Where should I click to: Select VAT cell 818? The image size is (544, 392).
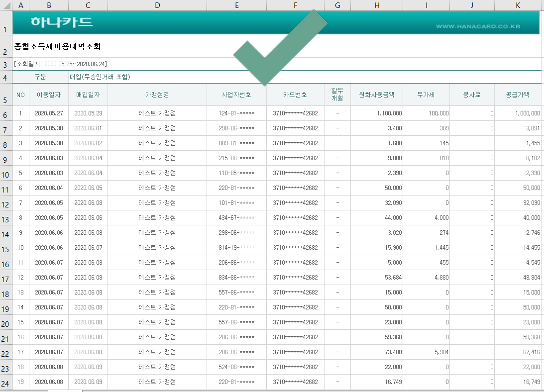[426, 158]
